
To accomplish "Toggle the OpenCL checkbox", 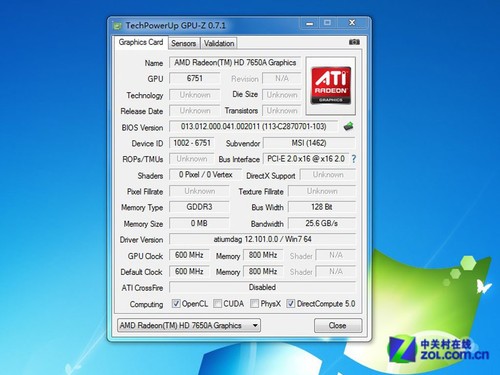I will click(x=176, y=304).
